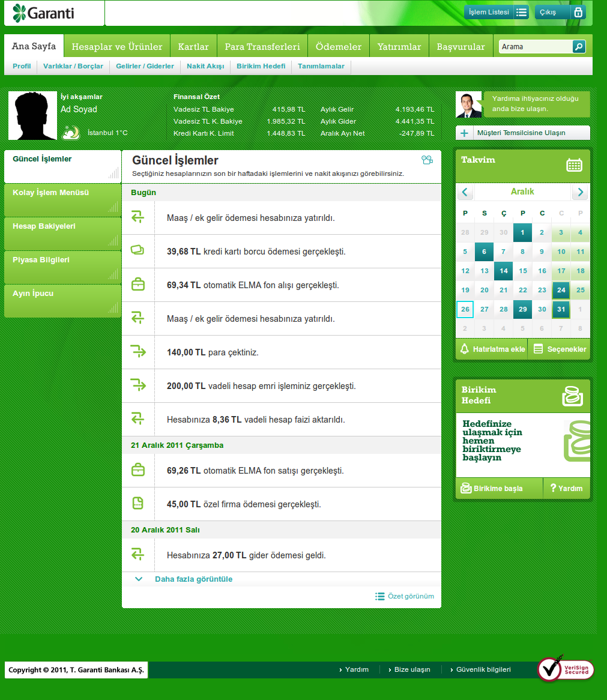Go to next month in calendar
The height and width of the screenshot is (700, 607).
[x=580, y=192]
